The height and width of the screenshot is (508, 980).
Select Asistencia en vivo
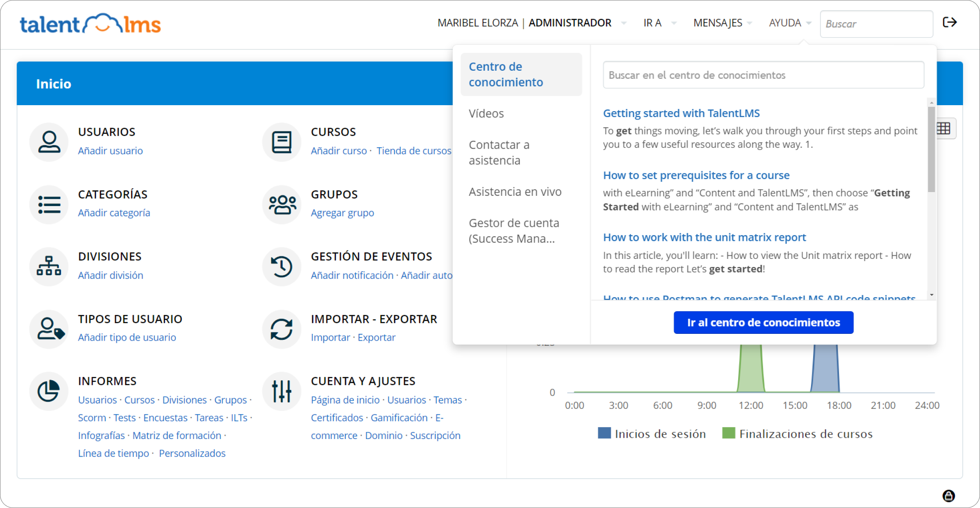(x=515, y=192)
